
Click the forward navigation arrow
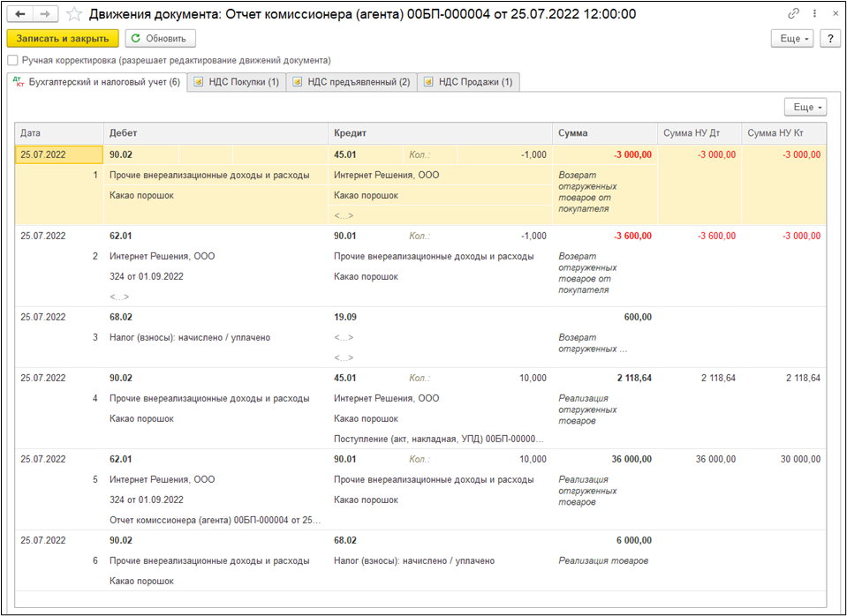pyautogui.click(x=46, y=14)
